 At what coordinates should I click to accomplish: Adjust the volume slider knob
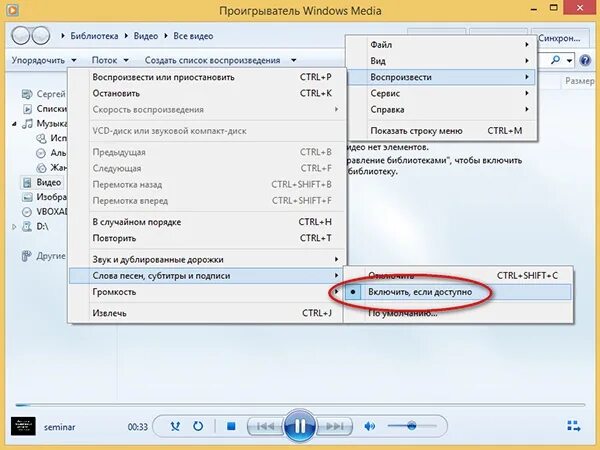point(411,426)
